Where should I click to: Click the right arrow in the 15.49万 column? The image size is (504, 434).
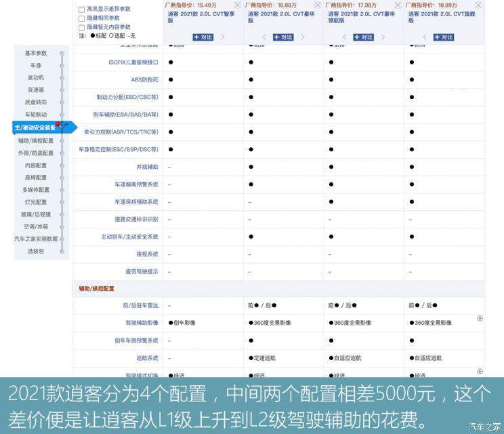[222, 37]
